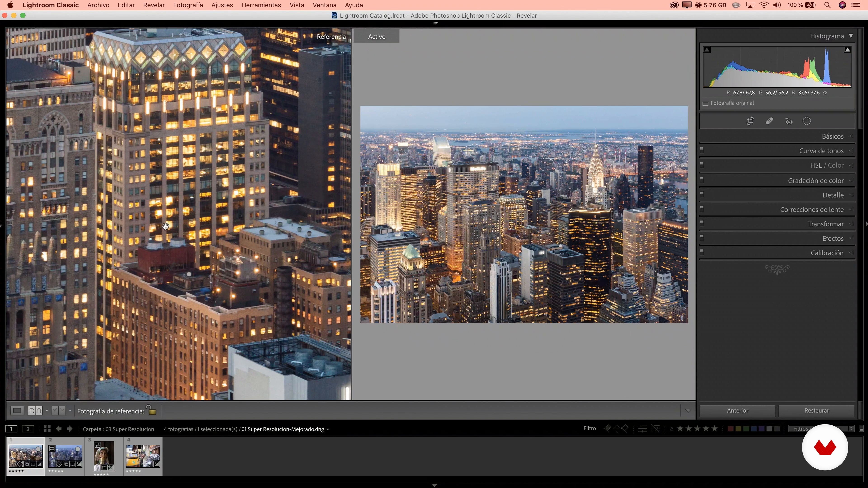Select filmstrip thumbnail 3 portrait photo
Screen dimensions: 868x488
point(104,456)
